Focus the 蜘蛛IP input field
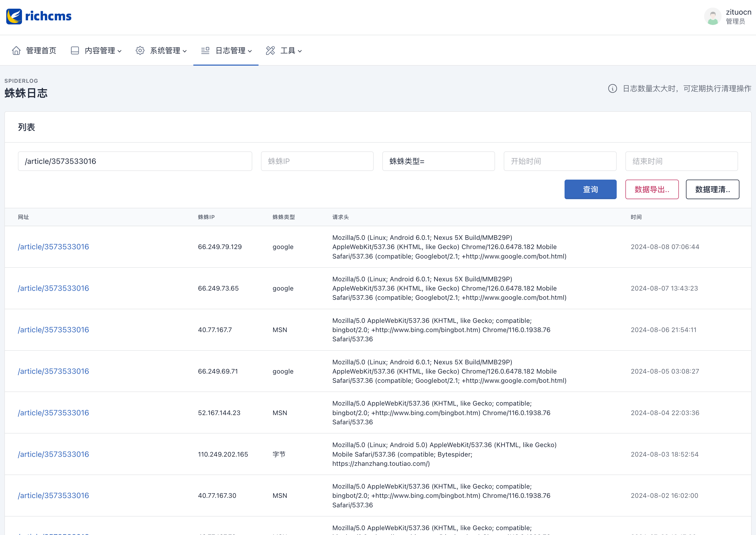 coord(317,161)
